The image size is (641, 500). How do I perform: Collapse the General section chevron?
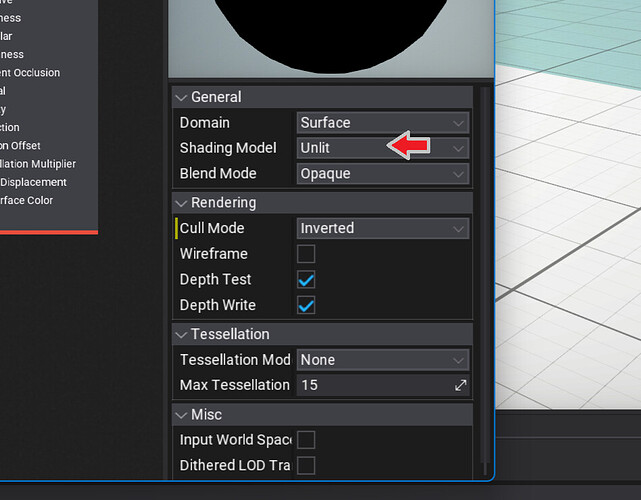coord(181,97)
